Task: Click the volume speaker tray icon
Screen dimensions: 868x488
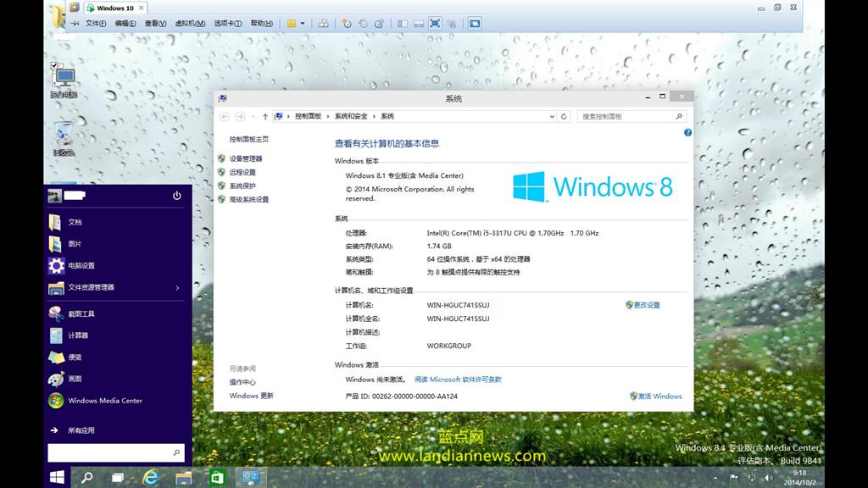Action: (x=769, y=478)
